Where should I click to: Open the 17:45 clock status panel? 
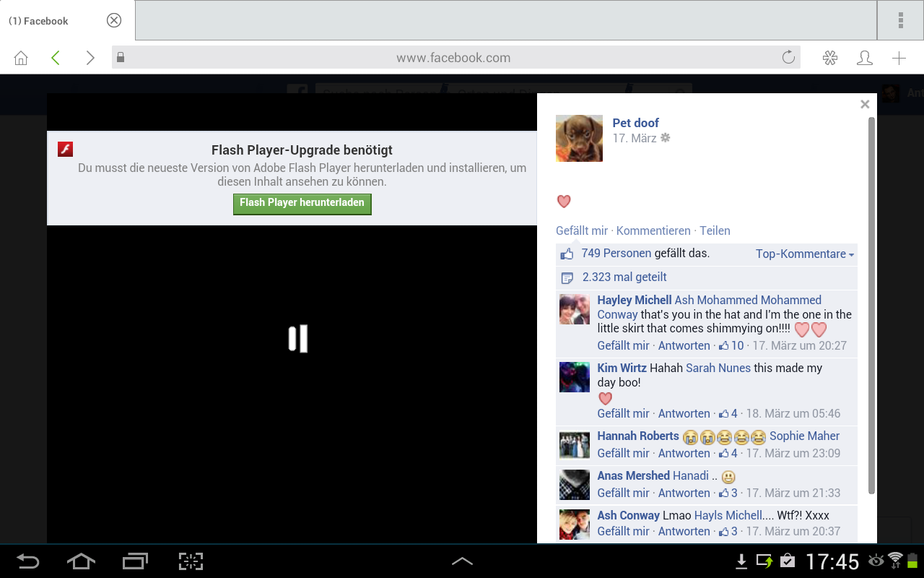(x=832, y=561)
